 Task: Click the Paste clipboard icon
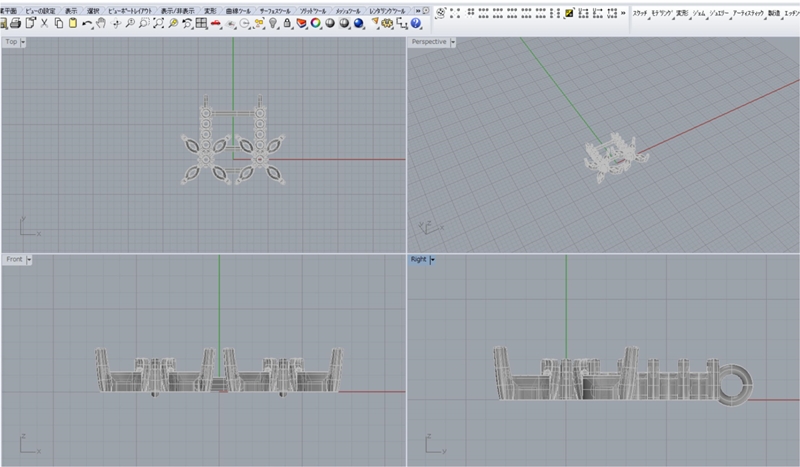click(73, 23)
